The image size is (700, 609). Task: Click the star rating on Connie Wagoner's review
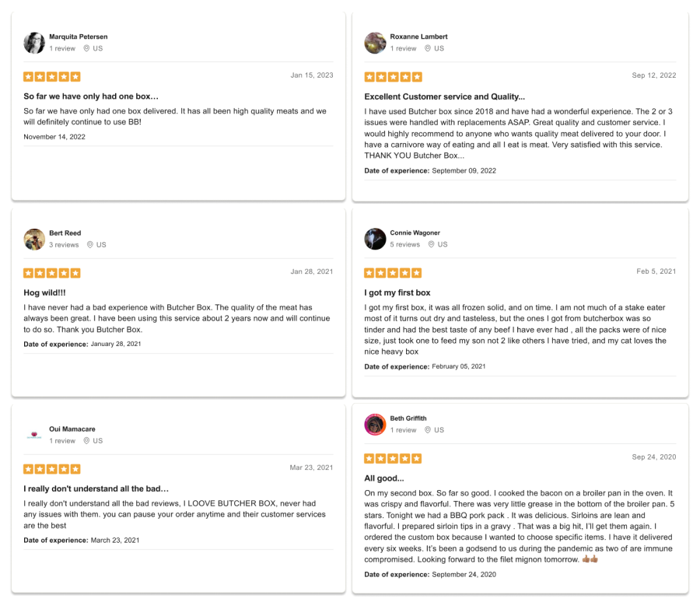pyautogui.click(x=394, y=273)
